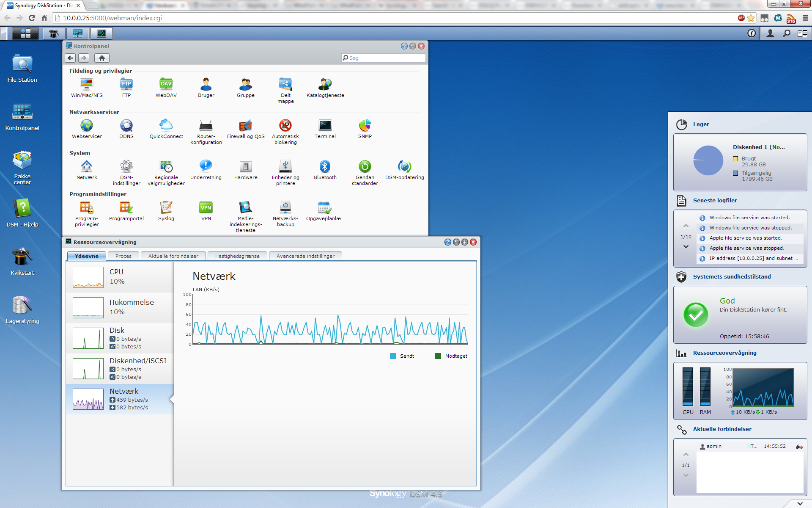Toggle widgets panel icon in taskbar
The image size is (812, 508).
coord(803,33)
